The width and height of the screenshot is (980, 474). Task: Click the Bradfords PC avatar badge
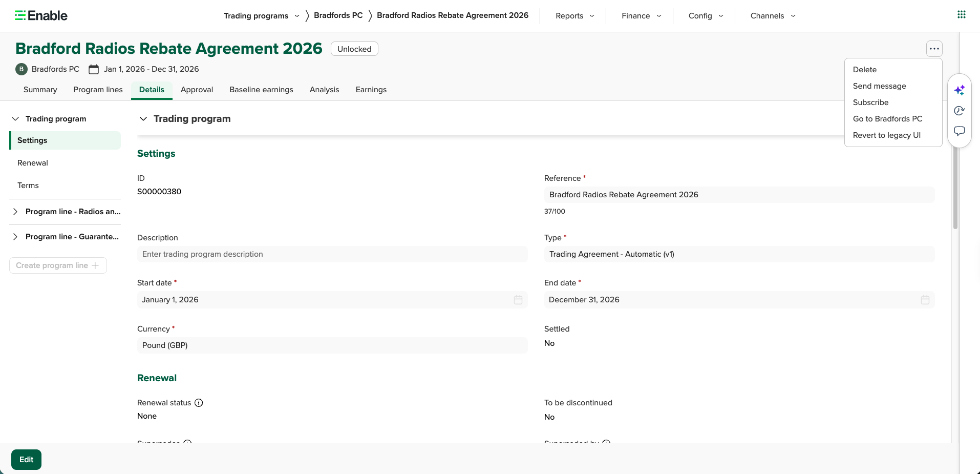coord(22,69)
